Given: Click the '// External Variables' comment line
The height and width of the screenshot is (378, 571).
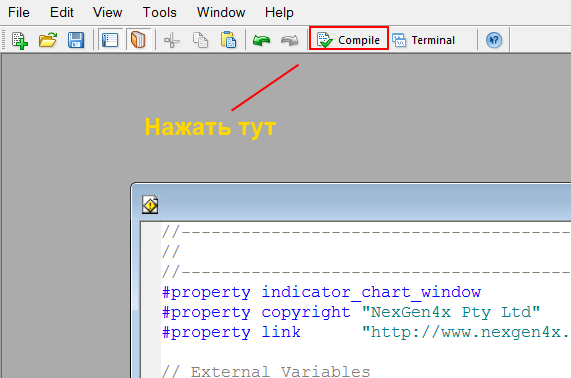Looking at the screenshot, I should pyautogui.click(x=266, y=371).
